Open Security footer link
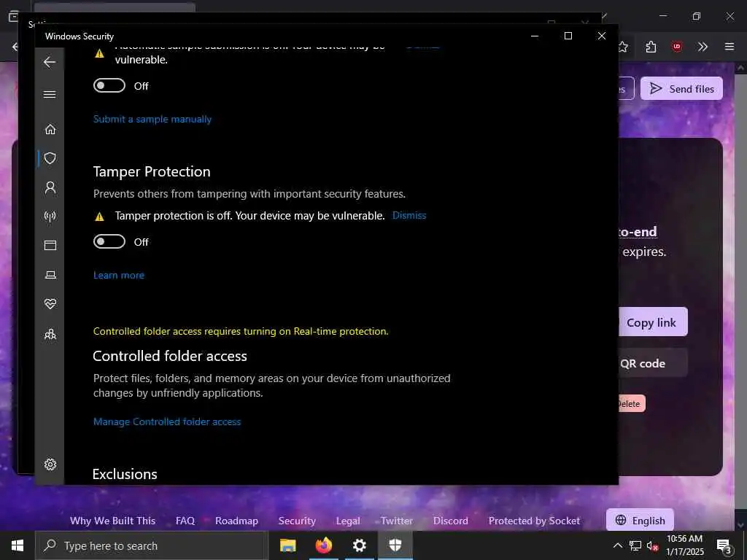The height and width of the screenshot is (560, 747). pos(298,521)
